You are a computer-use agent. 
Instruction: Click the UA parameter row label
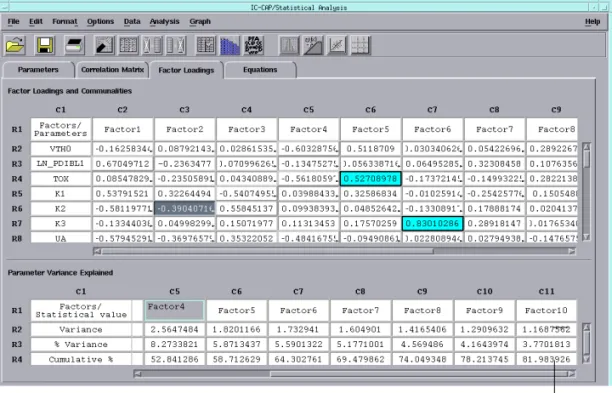[x=61, y=238]
